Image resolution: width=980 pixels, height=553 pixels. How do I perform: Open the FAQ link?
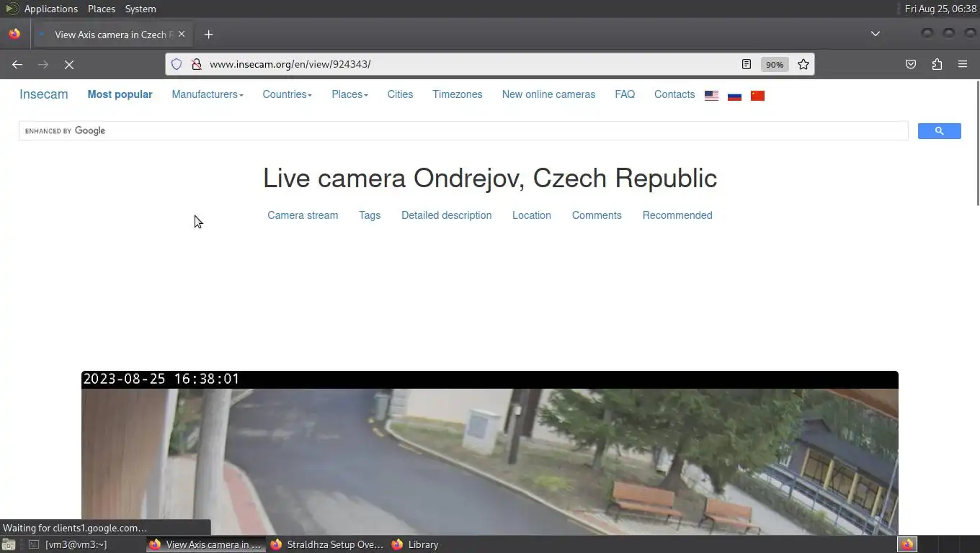pos(625,94)
